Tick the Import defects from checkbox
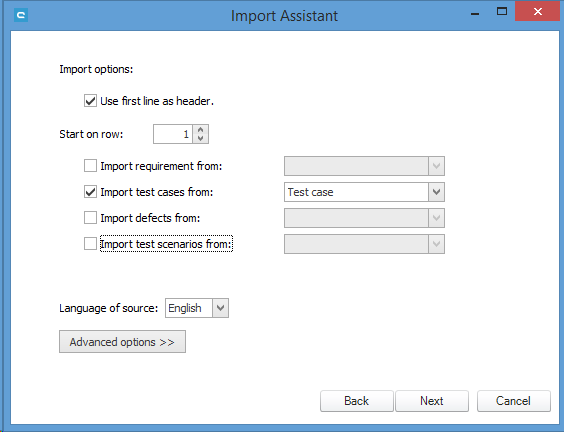The height and width of the screenshot is (432, 564). (90, 218)
